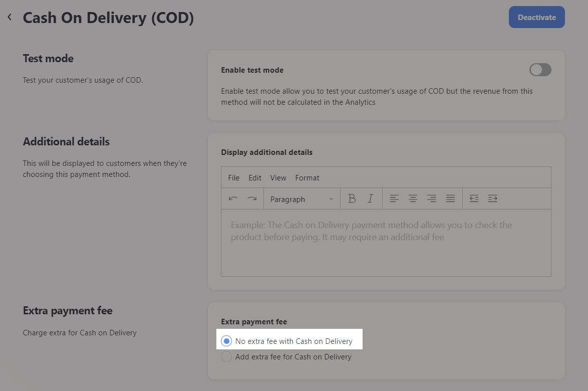Click the Display additional details label
The height and width of the screenshot is (391, 588).
tap(266, 152)
